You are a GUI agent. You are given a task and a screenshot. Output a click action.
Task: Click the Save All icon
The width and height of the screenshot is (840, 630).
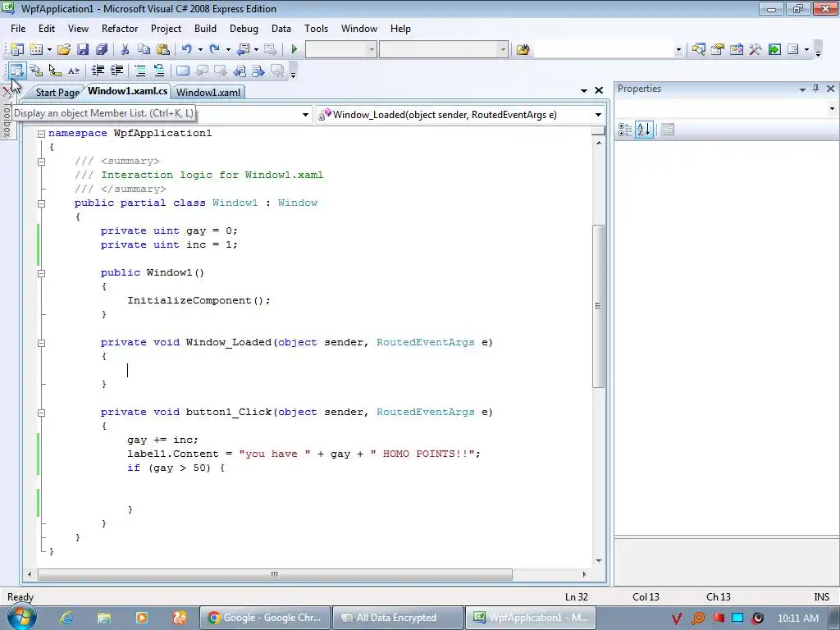(101, 50)
